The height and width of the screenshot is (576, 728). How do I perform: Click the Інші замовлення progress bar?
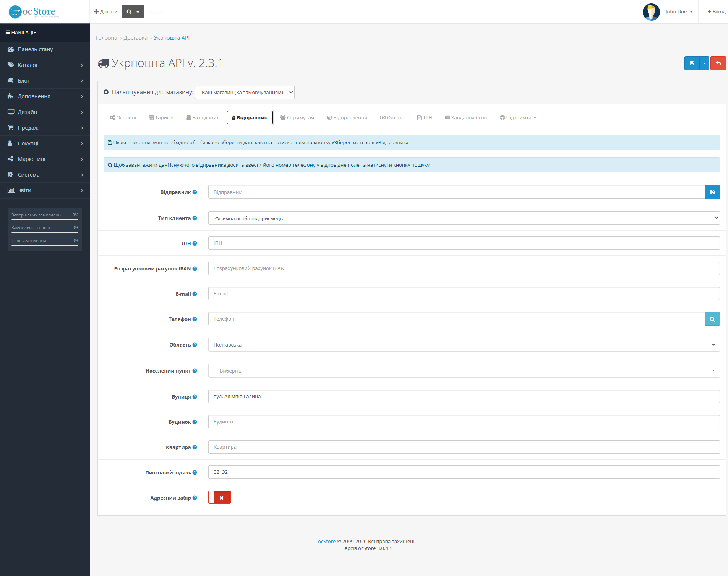pyautogui.click(x=45, y=246)
